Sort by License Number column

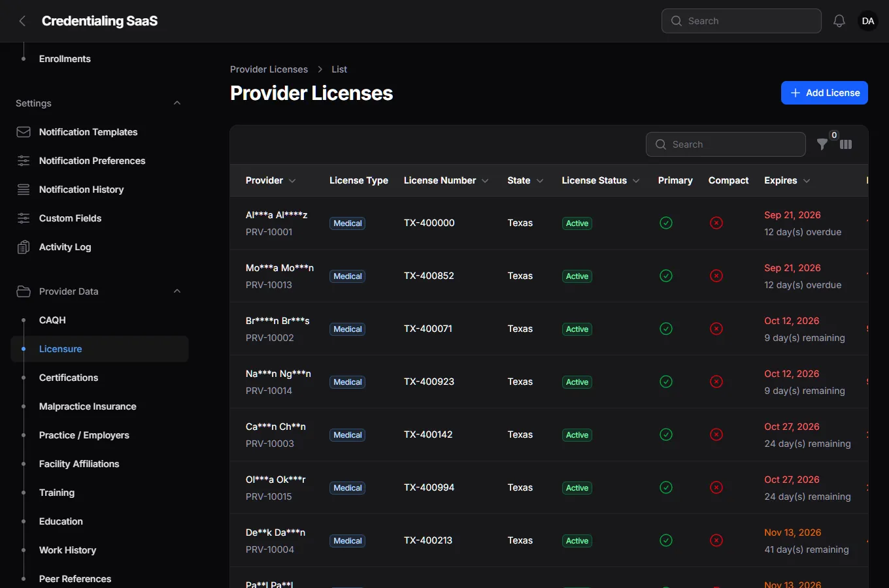(446, 180)
